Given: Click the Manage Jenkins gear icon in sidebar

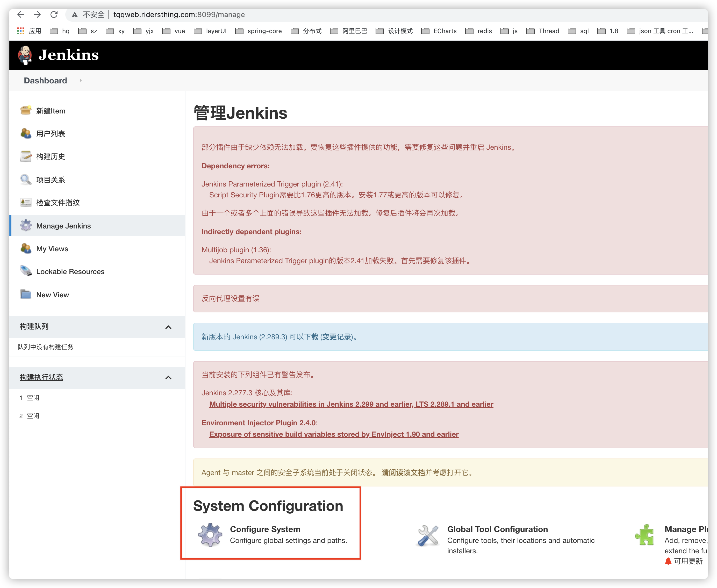Looking at the screenshot, I should coord(26,225).
